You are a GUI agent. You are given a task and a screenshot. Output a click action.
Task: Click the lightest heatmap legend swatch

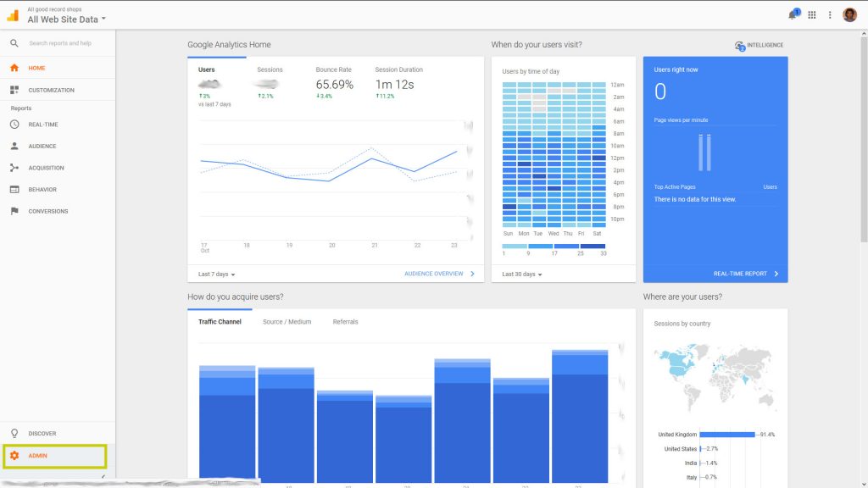(x=515, y=247)
